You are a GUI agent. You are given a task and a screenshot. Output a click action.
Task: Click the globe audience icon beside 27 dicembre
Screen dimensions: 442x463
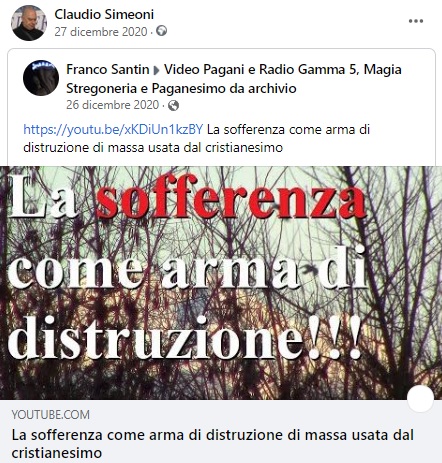tap(162, 31)
